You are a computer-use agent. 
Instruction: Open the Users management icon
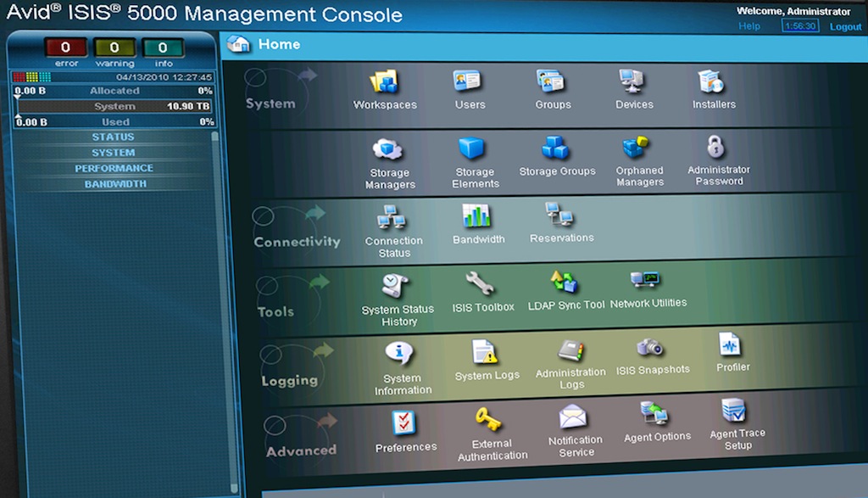(469, 81)
